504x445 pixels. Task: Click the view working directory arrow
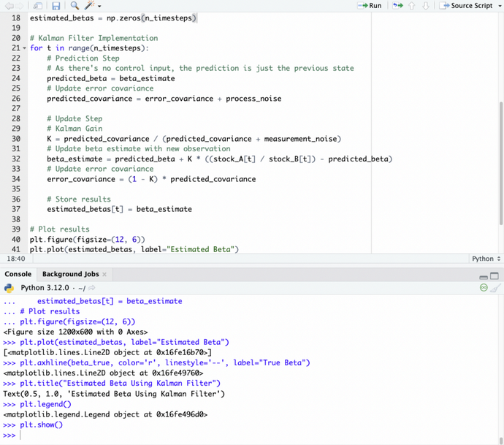92,288
